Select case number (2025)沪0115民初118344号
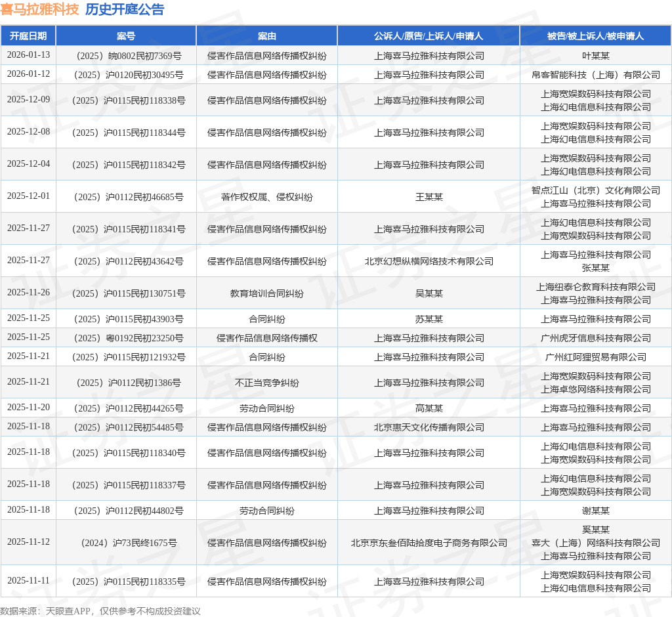Viewport: 672px width, 617px height. [x=129, y=133]
